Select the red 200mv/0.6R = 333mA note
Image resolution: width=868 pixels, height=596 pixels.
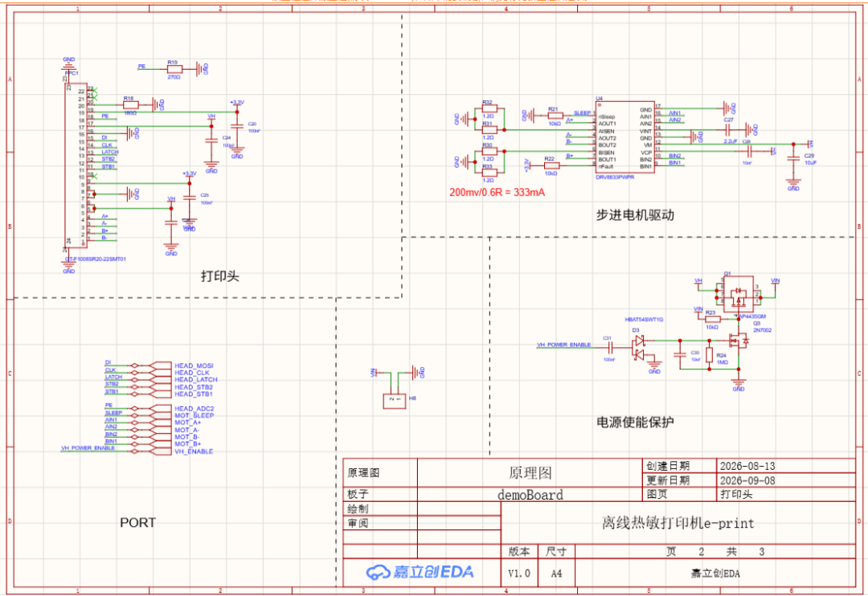click(x=497, y=193)
